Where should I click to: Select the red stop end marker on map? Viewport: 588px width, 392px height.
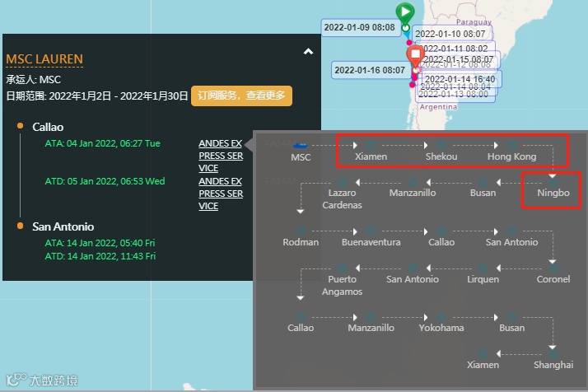coord(416,56)
